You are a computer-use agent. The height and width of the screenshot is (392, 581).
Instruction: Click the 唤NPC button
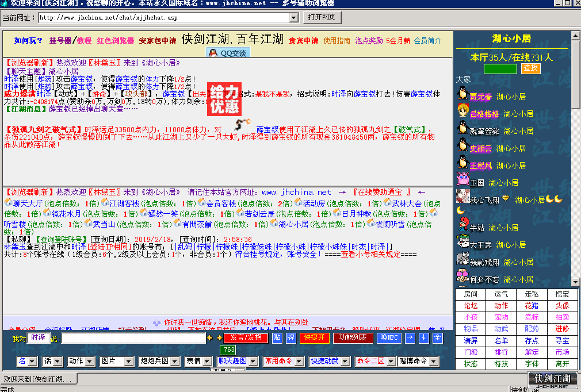pyautogui.click(x=389, y=338)
